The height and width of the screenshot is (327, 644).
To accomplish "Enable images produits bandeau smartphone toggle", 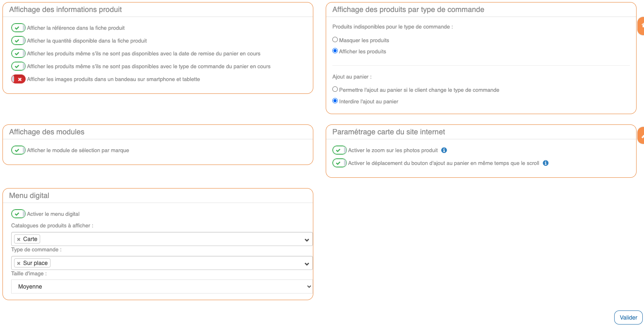I will click(18, 79).
